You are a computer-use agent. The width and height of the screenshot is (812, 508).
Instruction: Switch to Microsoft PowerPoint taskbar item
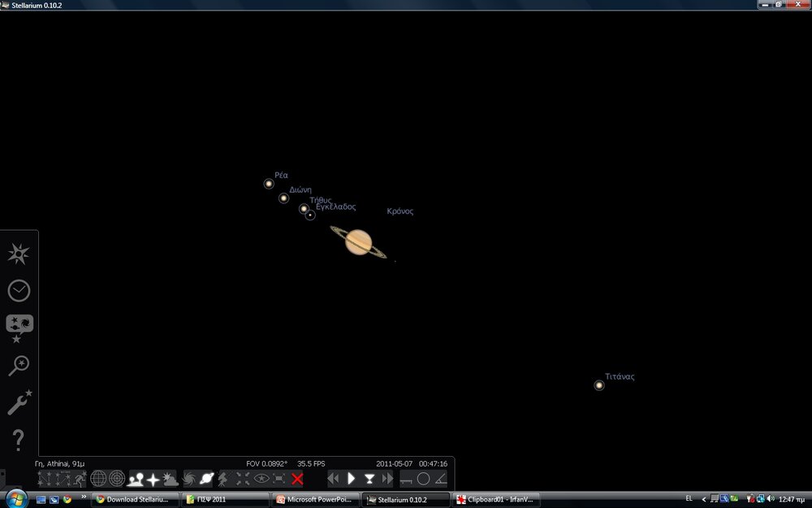(x=315, y=499)
